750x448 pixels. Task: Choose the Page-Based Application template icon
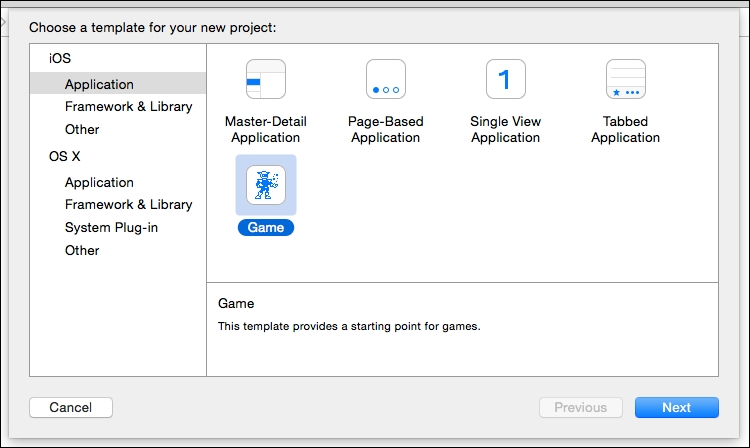click(x=386, y=79)
